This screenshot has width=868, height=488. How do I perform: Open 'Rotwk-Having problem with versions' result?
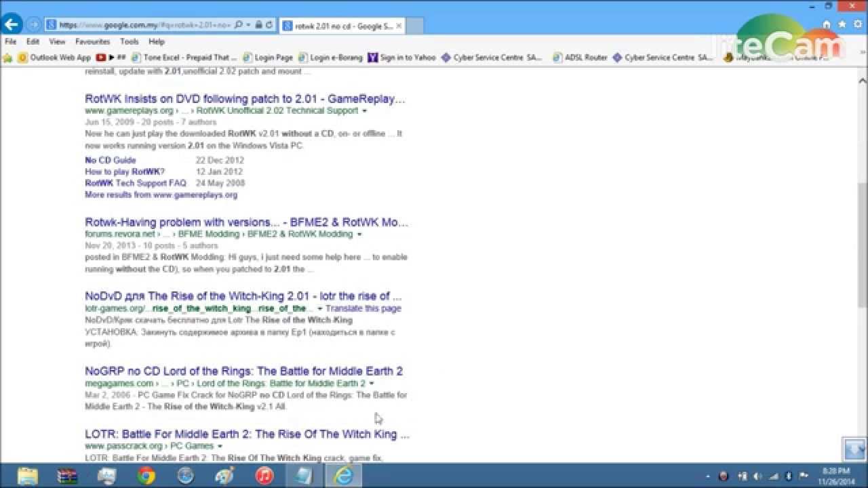[x=247, y=222]
